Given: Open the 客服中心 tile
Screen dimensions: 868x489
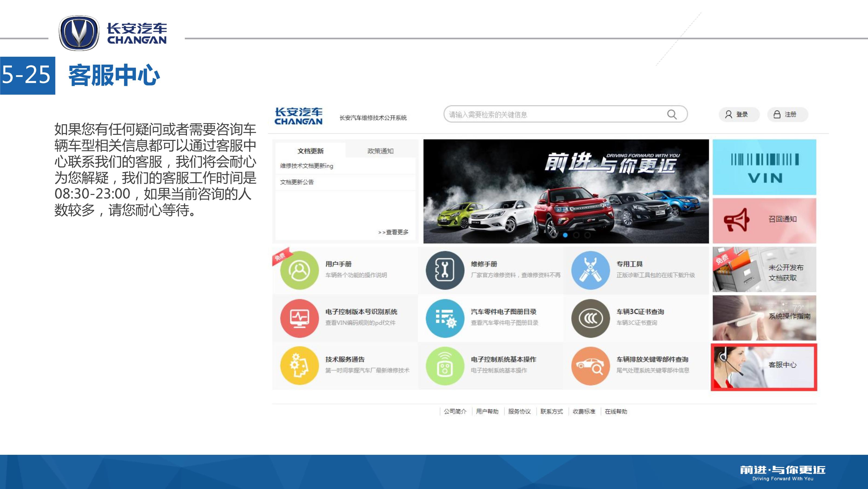Looking at the screenshot, I should pyautogui.click(x=764, y=367).
